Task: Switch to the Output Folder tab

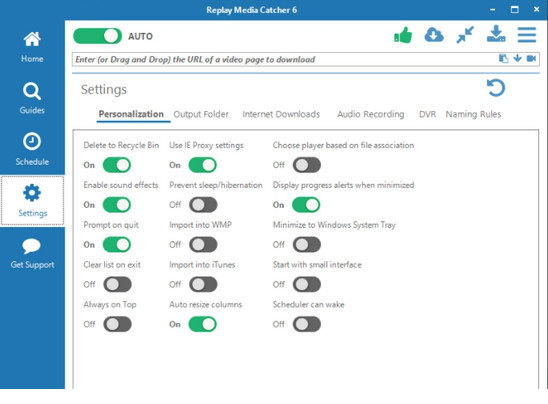Action: tap(201, 114)
